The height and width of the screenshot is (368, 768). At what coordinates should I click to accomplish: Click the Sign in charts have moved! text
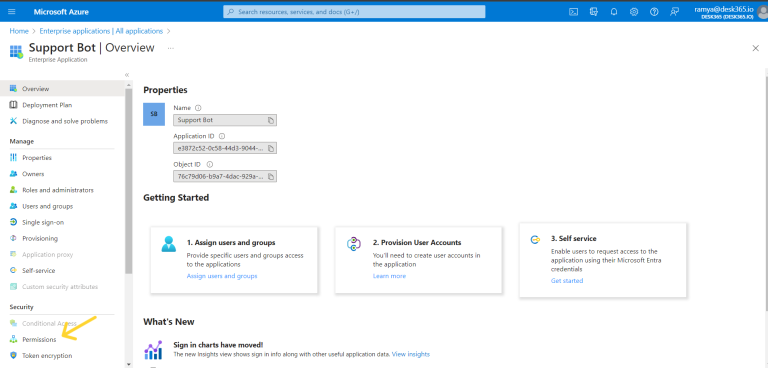coord(218,345)
